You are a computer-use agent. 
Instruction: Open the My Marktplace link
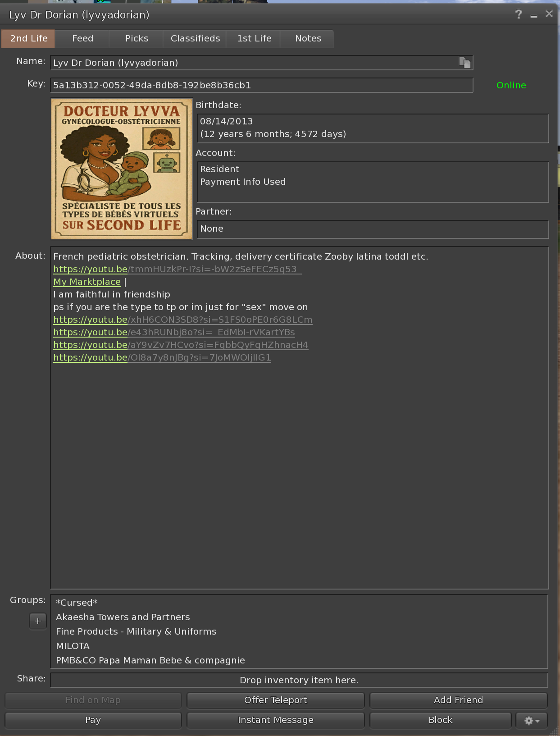coord(87,282)
